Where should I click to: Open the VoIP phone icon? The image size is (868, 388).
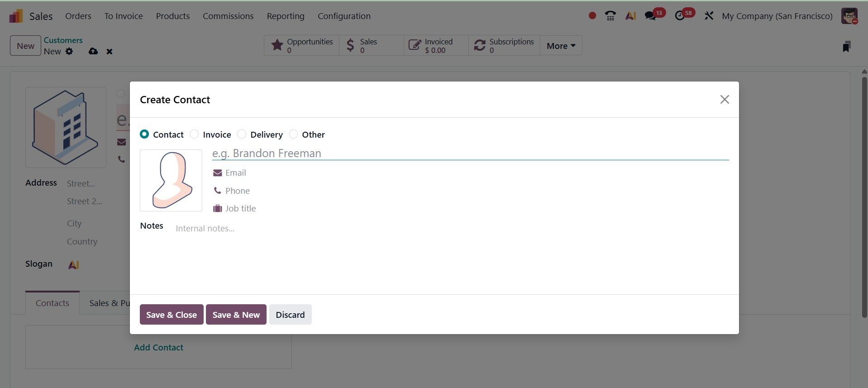tap(610, 16)
